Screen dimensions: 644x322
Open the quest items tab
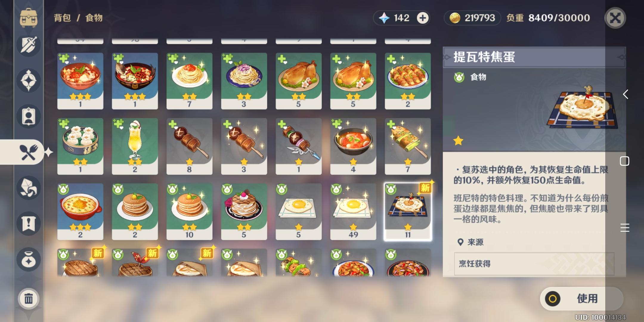(x=29, y=224)
